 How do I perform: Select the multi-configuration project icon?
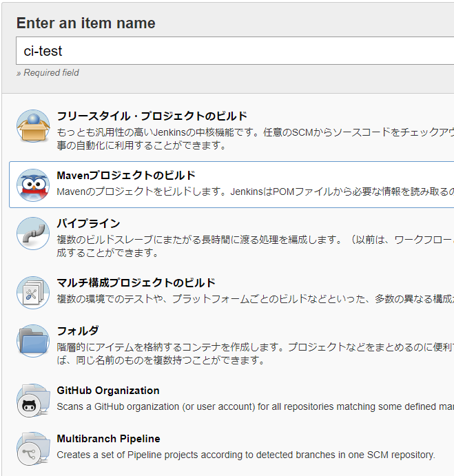[x=33, y=293]
